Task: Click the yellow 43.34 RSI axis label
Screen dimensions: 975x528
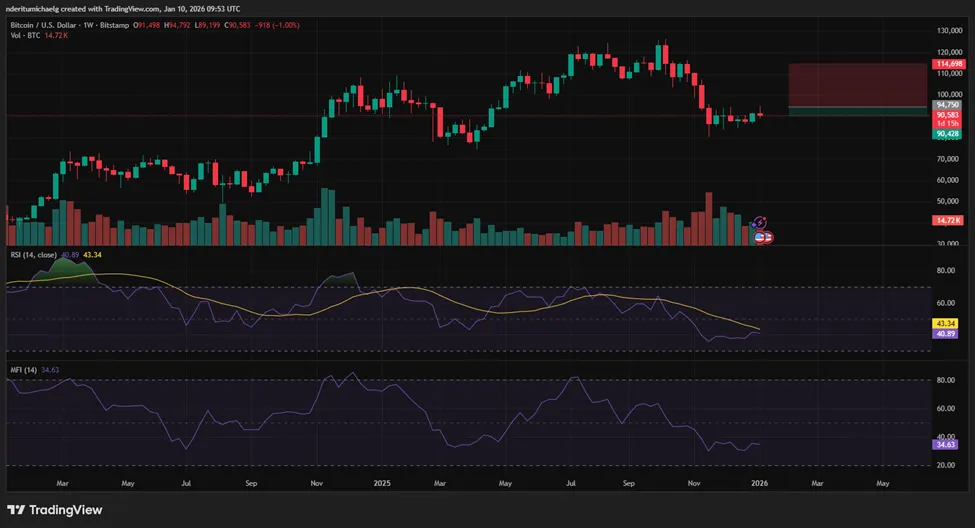Action: (x=946, y=323)
